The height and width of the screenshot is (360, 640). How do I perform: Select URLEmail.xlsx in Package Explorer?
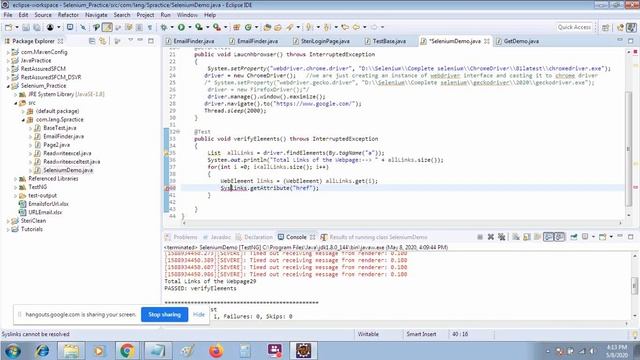tap(40, 212)
